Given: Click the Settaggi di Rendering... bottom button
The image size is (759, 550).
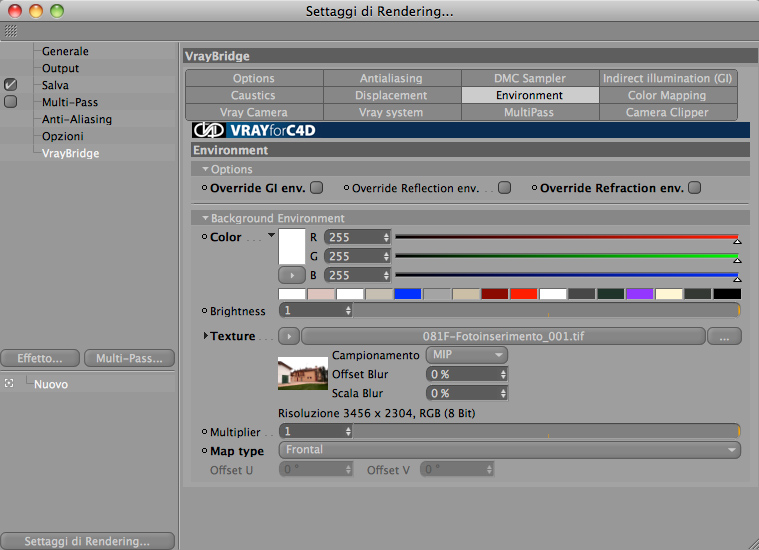Looking at the screenshot, I should pos(87,541).
